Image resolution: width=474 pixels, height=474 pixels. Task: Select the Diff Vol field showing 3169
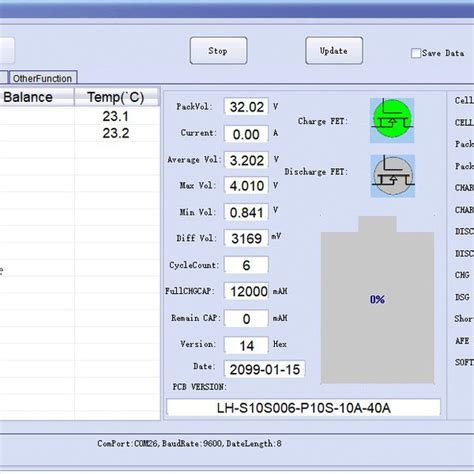246,238
